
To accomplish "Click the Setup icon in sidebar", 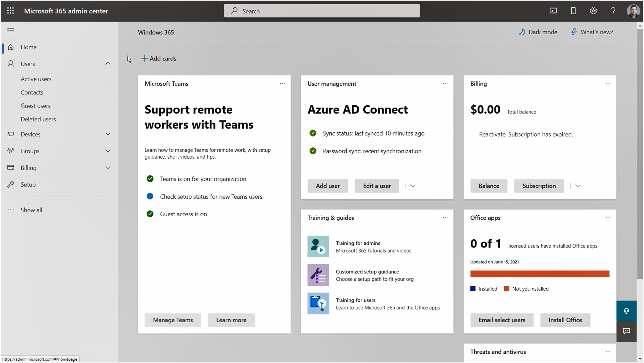I will [11, 184].
